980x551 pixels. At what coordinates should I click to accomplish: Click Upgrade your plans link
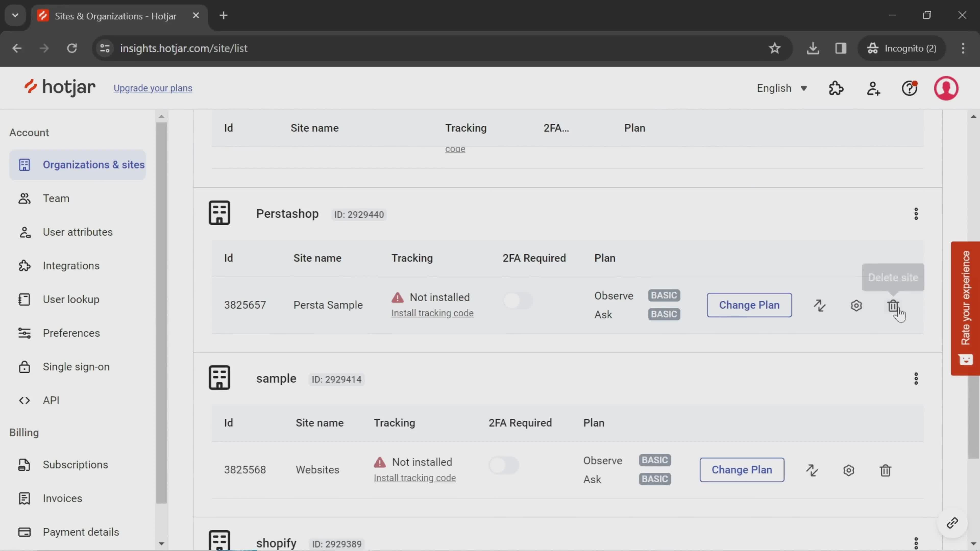pos(153,88)
